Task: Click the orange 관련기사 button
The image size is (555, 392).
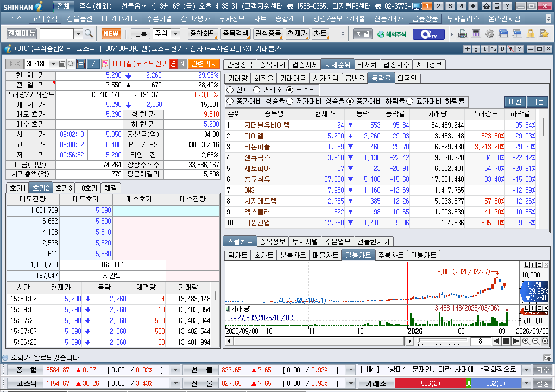Action: click(204, 64)
